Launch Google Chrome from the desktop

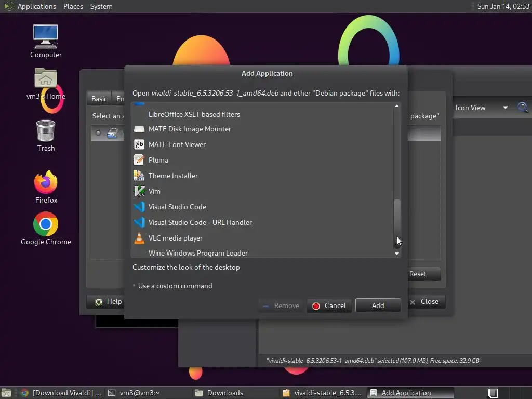(46, 224)
